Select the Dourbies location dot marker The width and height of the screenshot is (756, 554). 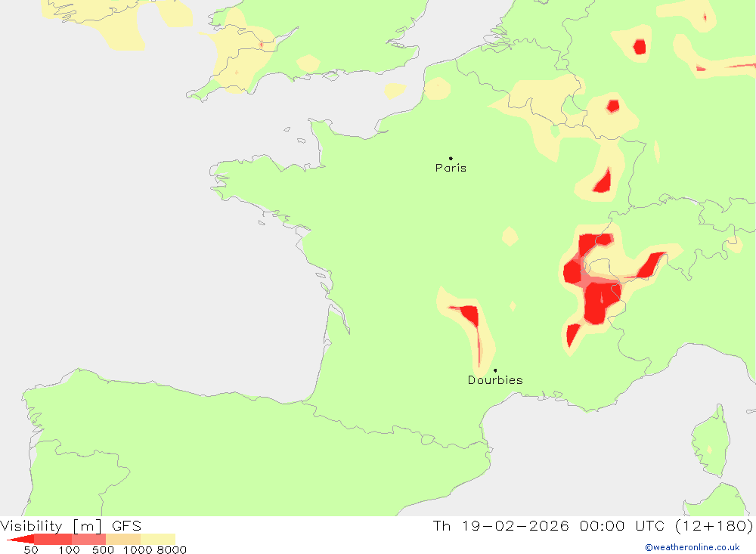[495, 370]
